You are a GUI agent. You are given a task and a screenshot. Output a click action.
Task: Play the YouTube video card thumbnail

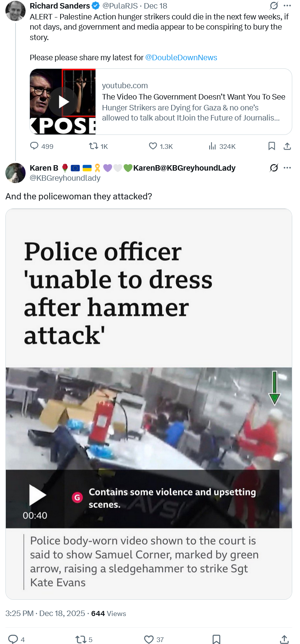coord(63,102)
